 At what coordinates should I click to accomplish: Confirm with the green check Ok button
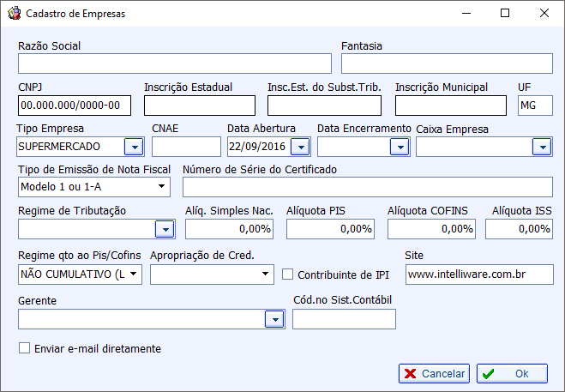pyautogui.click(x=512, y=373)
